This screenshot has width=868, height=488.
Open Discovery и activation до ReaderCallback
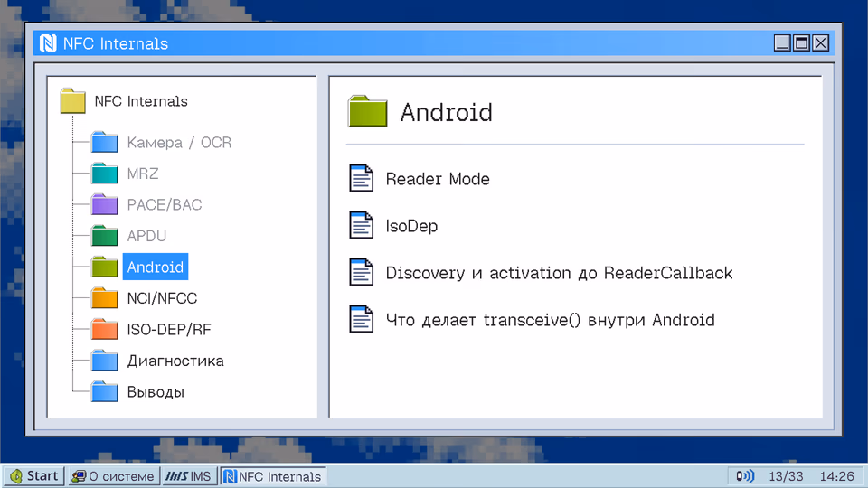tap(559, 273)
